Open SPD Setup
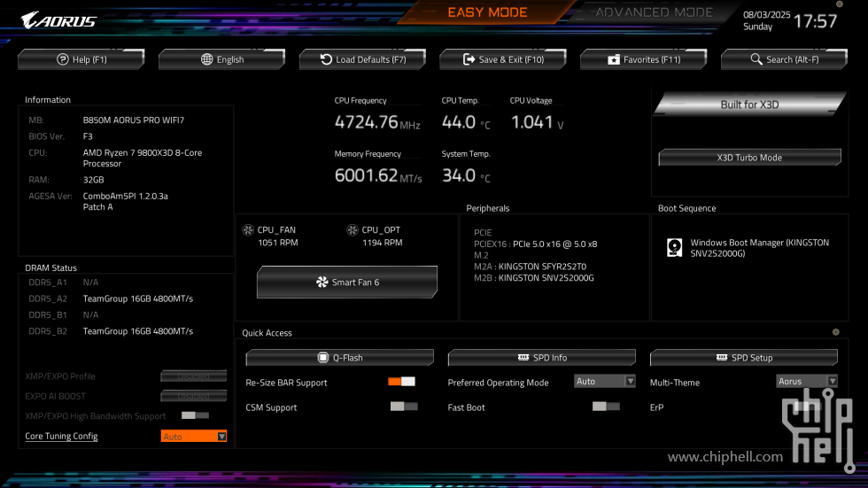 744,358
